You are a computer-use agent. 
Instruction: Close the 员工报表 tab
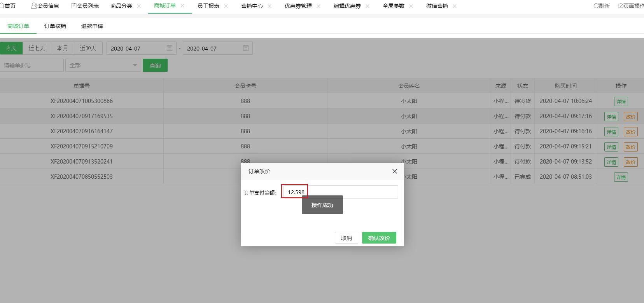point(226,6)
